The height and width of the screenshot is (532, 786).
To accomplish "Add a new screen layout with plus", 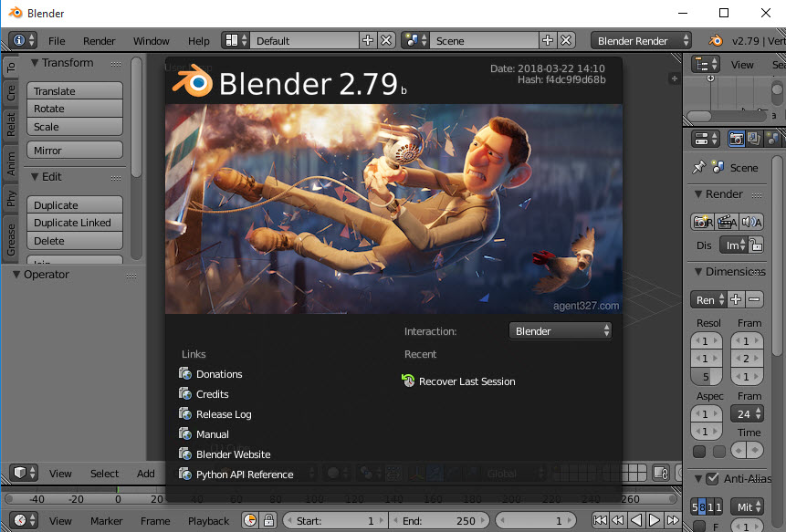I will point(368,40).
